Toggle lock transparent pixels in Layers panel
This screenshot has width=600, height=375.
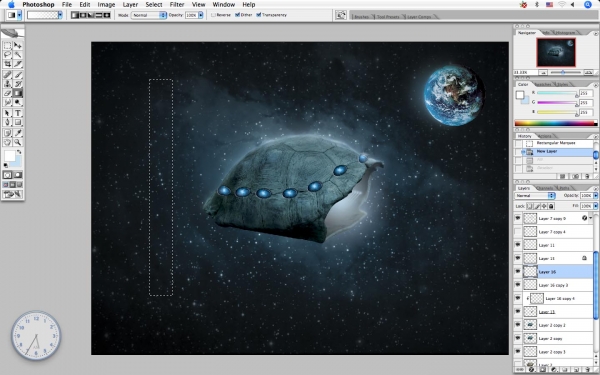point(530,206)
